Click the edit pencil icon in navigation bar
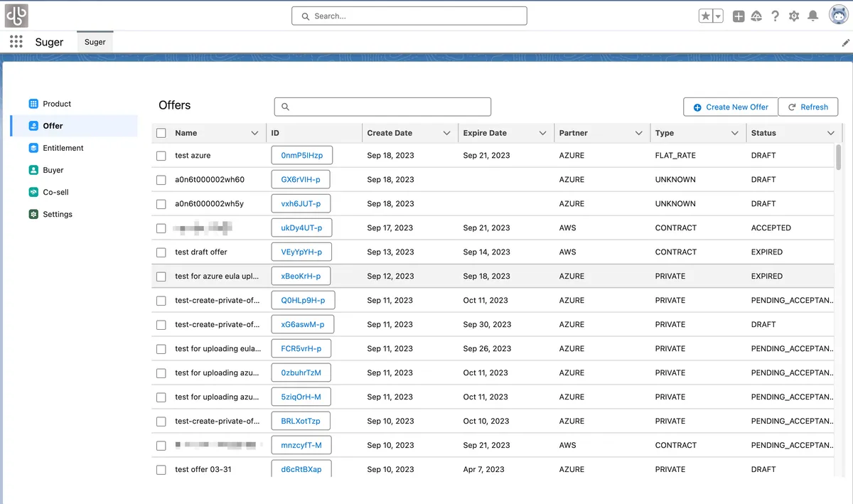Screen dimensions: 853x504 point(845,43)
